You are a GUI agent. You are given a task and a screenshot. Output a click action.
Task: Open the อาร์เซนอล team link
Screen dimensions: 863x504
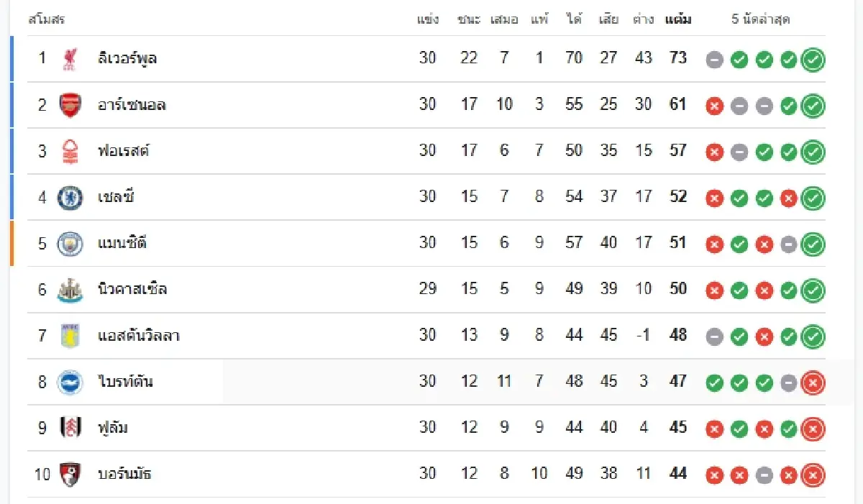tap(132, 105)
